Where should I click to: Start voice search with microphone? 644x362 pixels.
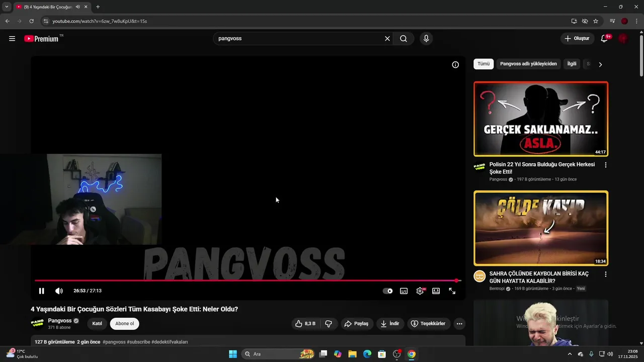click(426, 39)
